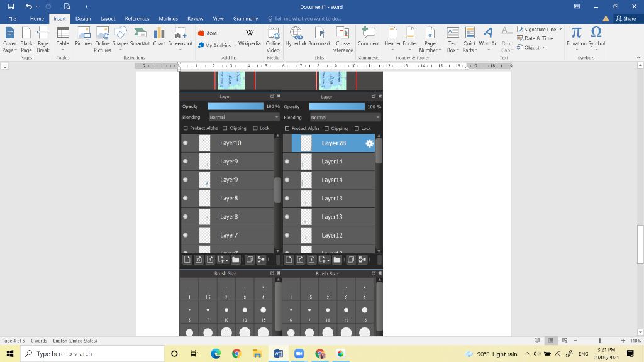644x362 pixels.
Task: Insert Pictures from this device
Action: (84, 36)
